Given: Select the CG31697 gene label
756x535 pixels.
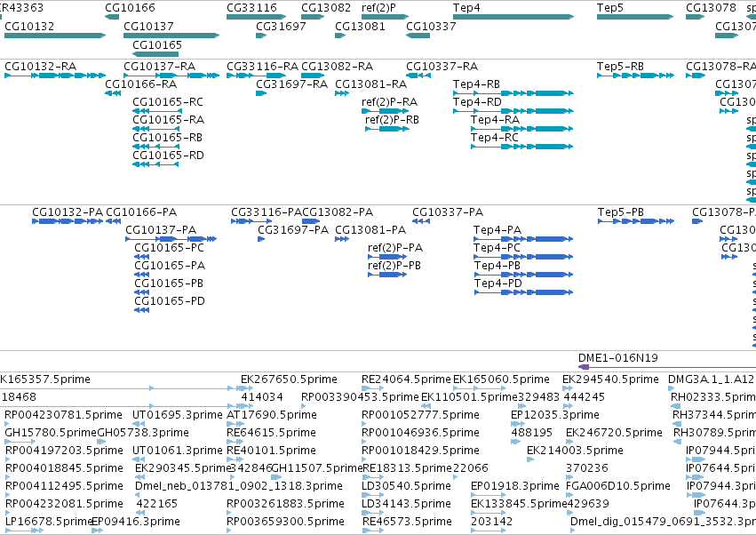Looking at the screenshot, I should pos(281,27).
